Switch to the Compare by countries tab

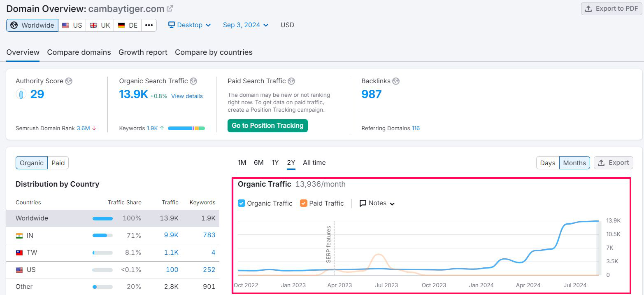tap(214, 52)
